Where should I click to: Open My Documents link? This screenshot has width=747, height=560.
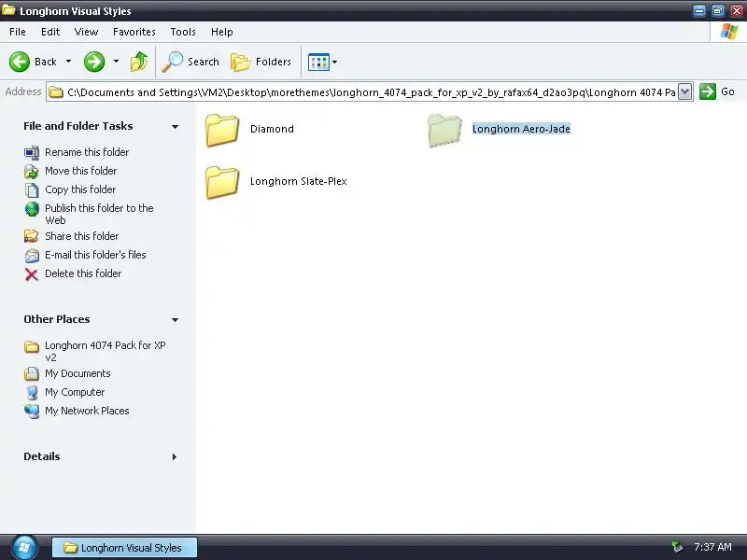pyautogui.click(x=78, y=374)
